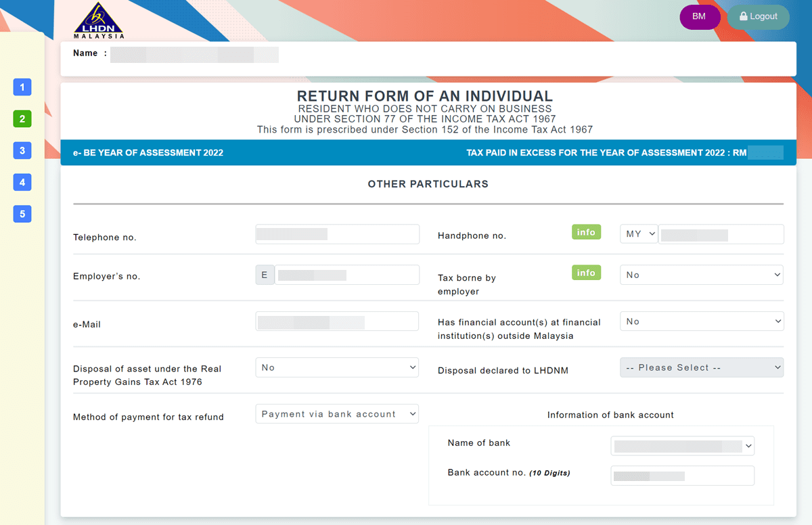Go to form section 1 in sidebar

pos(22,87)
